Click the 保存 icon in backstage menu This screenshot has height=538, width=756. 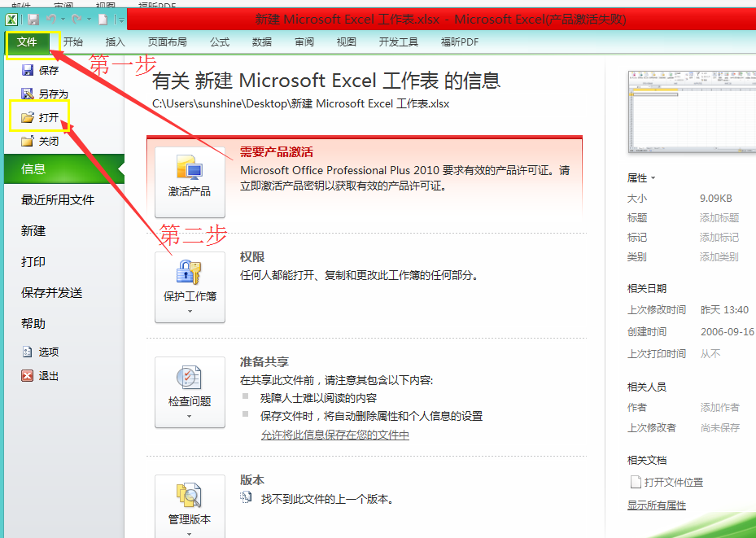28,70
